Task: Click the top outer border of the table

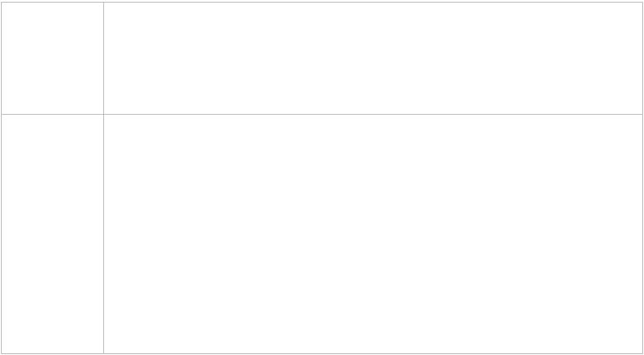Action: tap(322, 2)
